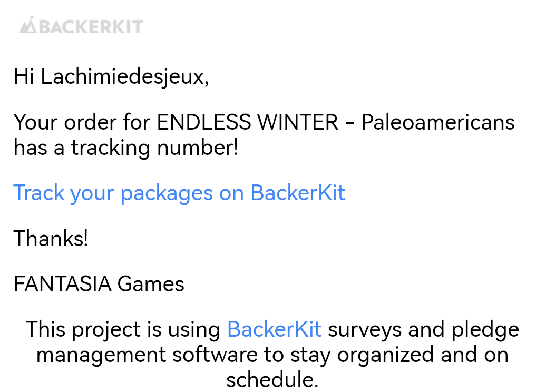Click the text "has a tracking number!"
The width and height of the screenshot is (536, 392).
point(126,148)
